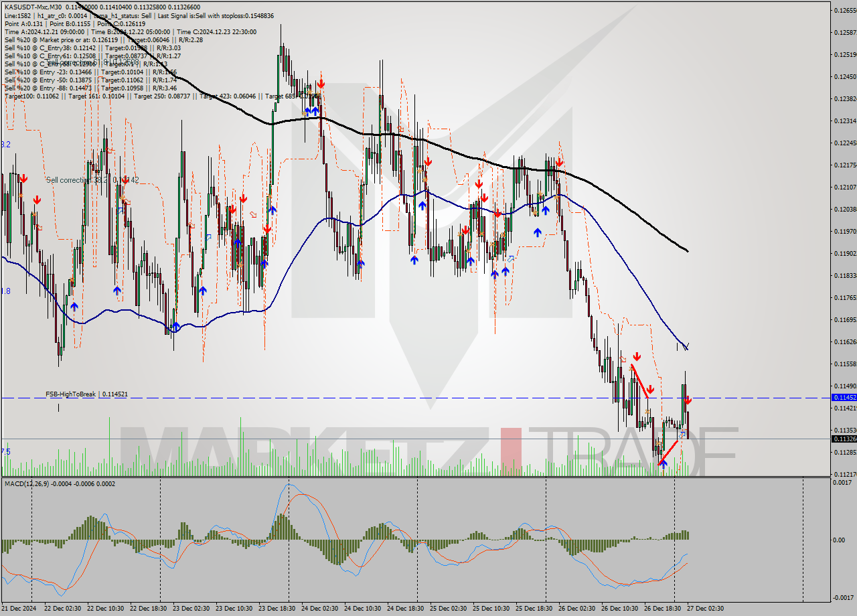This screenshot has height=616, width=857.
Task: Click the 'FSB-HighToBreak | 0.114521' label
Action: (86, 394)
